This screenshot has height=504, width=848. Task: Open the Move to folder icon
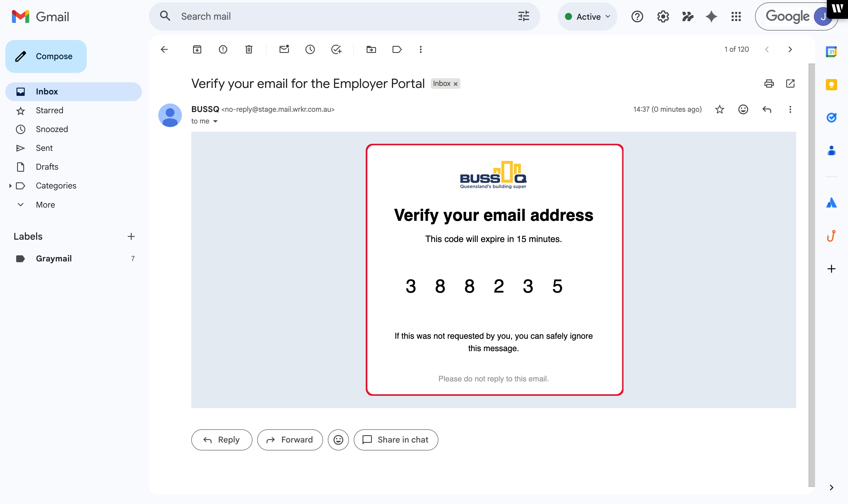(x=371, y=50)
